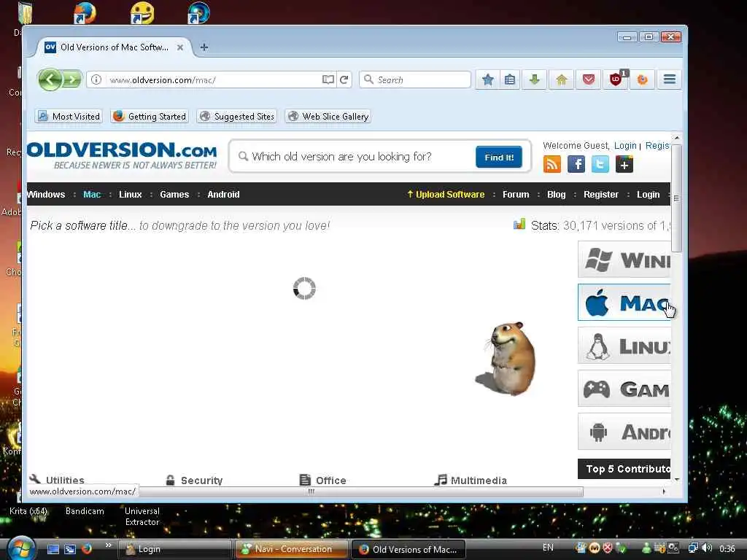The image size is (747, 560).
Task: Open Most Visited bookmarks folder
Action: coord(69,116)
